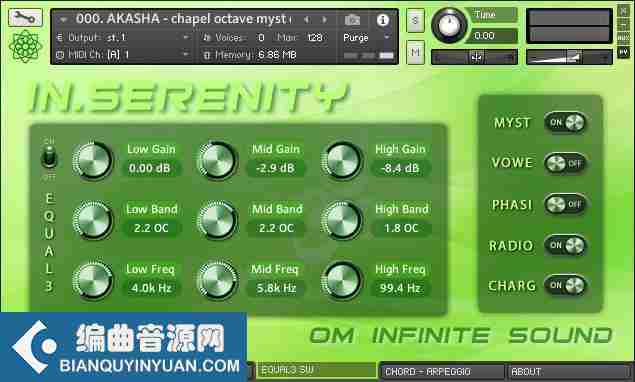Click the High Band value 1.8 OC
The image size is (635, 382).
point(401,228)
